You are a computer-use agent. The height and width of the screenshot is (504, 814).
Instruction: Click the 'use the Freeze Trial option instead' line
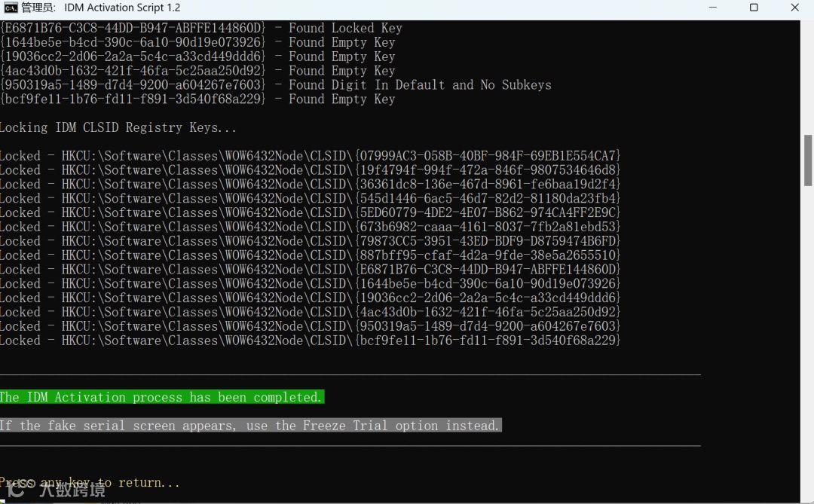250,426
